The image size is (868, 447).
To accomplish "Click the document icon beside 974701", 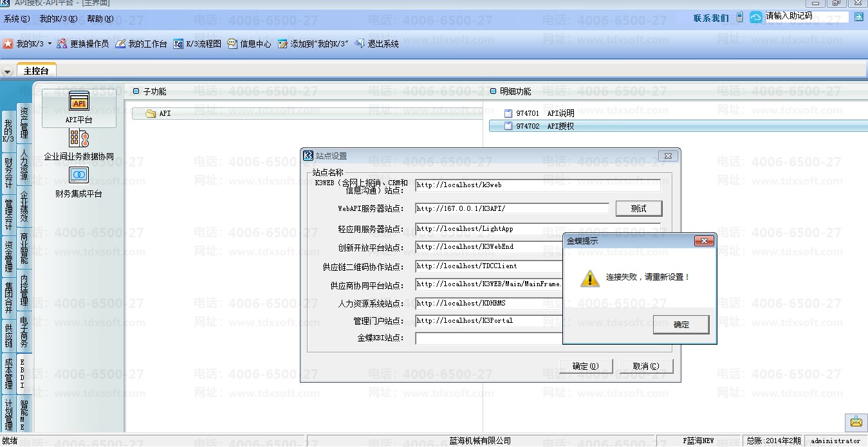I will [508, 113].
